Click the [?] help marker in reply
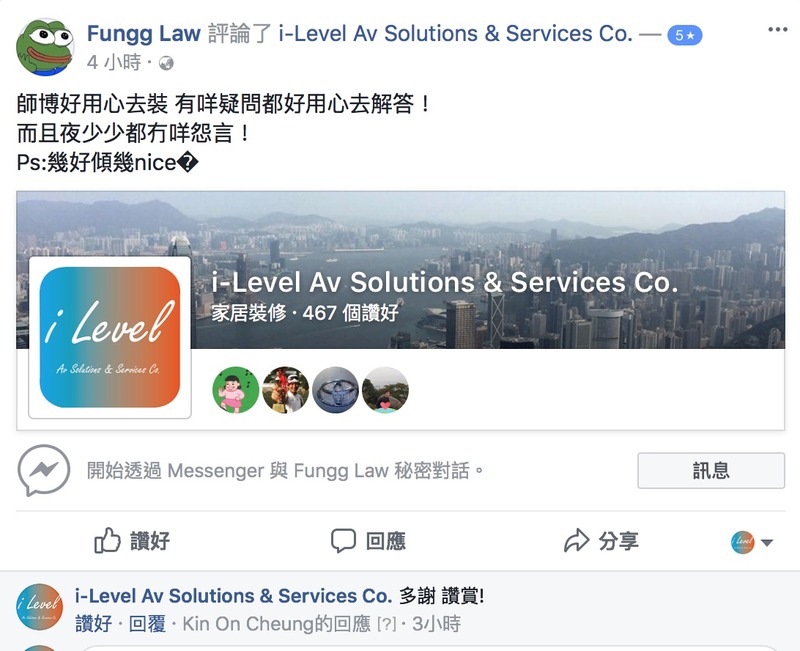 pos(386,624)
